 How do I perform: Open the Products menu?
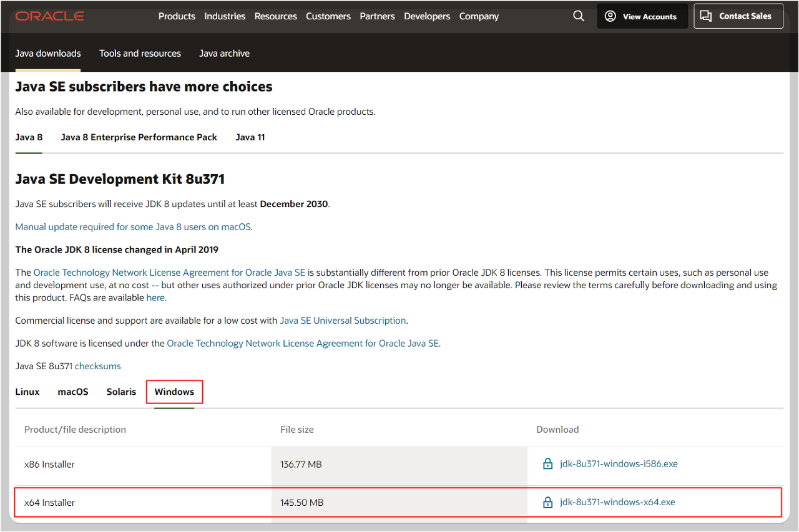coord(177,16)
